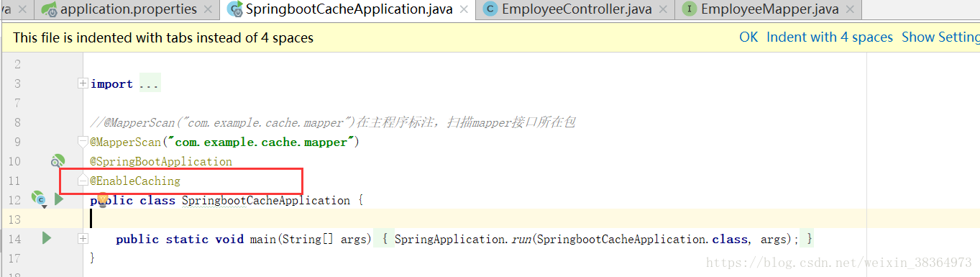Click the Spring class gutter icon on line 12
The width and height of the screenshot is (980, 277).
(x=38, y=199)
